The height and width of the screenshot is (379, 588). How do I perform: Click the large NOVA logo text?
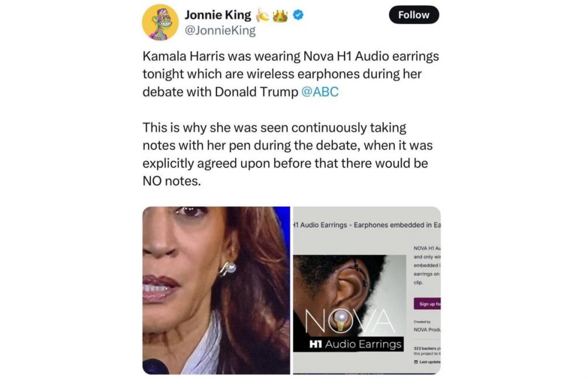(x=350, y=322)
